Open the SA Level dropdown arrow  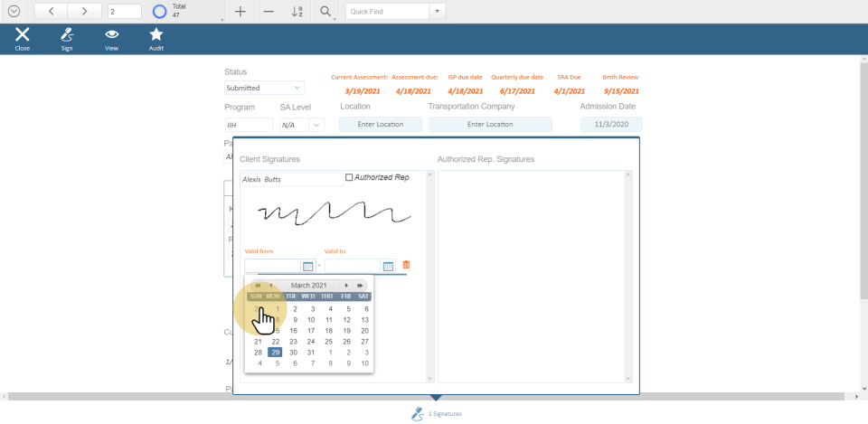[316, 125]
